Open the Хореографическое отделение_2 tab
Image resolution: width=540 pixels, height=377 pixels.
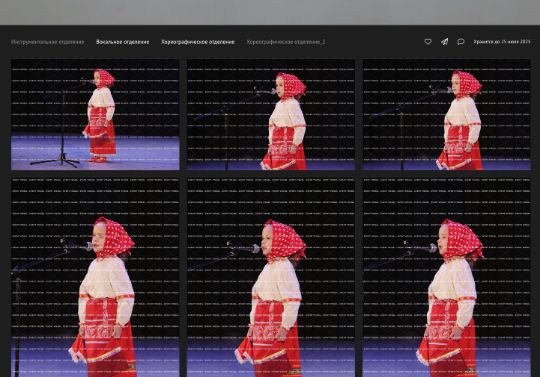point(285,42)
